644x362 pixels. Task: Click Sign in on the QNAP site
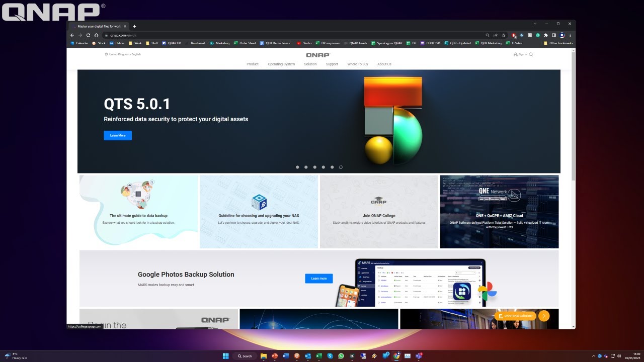(x=520, y=54)
